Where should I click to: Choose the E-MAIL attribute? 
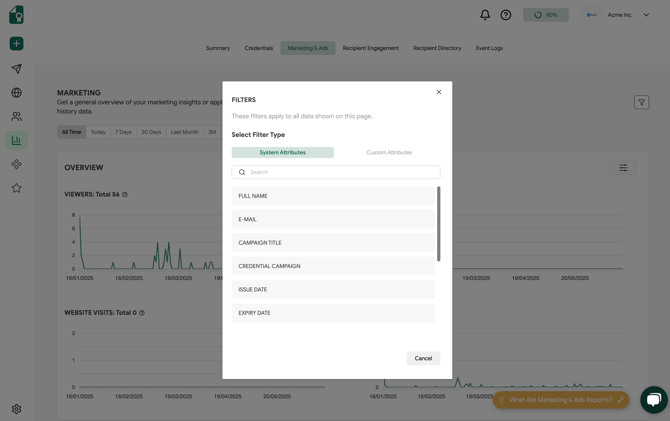pos(333,219)
